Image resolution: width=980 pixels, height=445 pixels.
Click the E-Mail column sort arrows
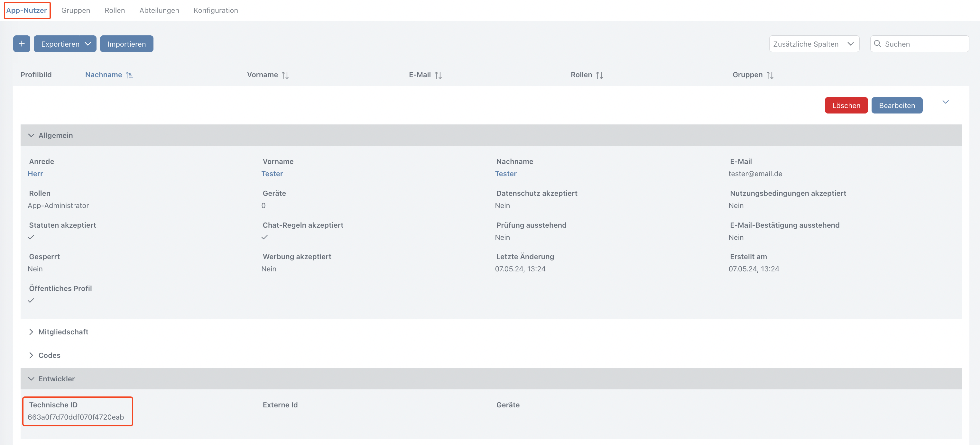pyautogui.click(x=438, y=75)
